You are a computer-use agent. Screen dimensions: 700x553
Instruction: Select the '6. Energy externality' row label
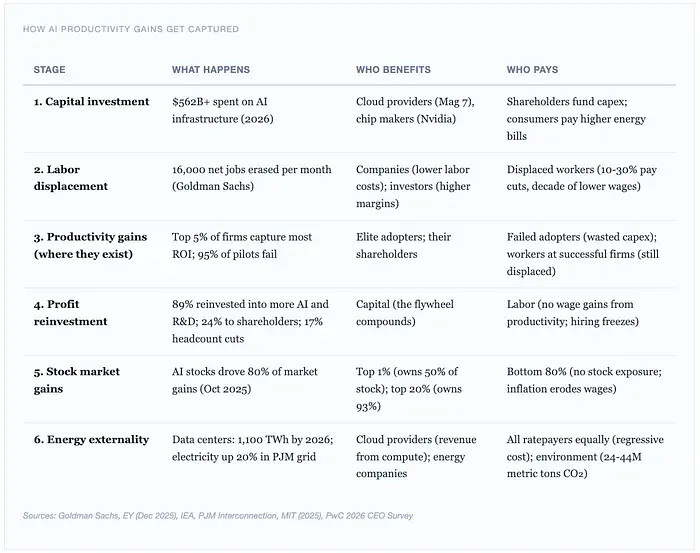(91, 439)
